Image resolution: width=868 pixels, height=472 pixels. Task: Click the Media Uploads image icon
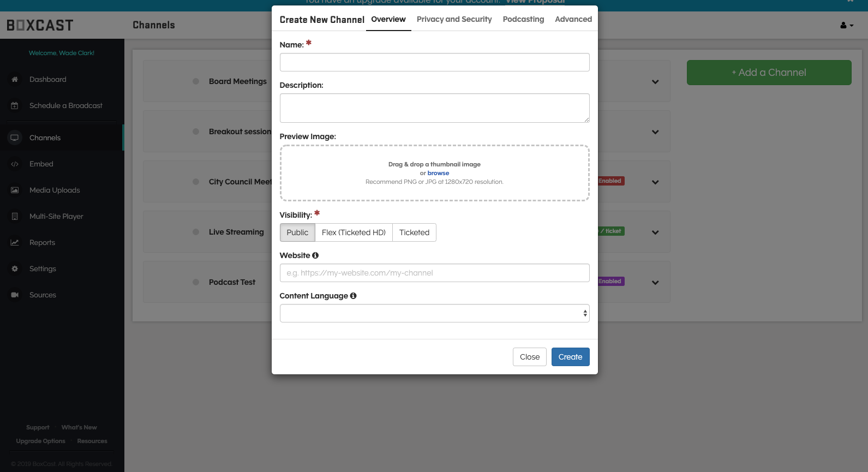15,190
